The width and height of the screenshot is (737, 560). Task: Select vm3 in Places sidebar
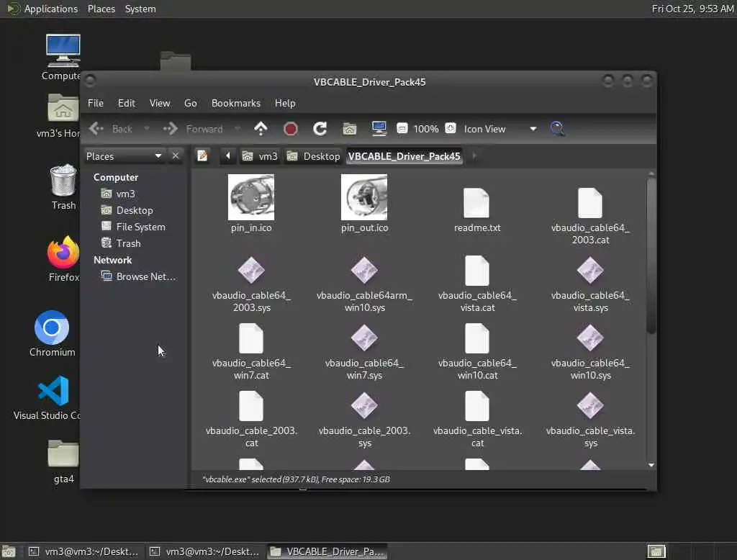coord(119,194)
